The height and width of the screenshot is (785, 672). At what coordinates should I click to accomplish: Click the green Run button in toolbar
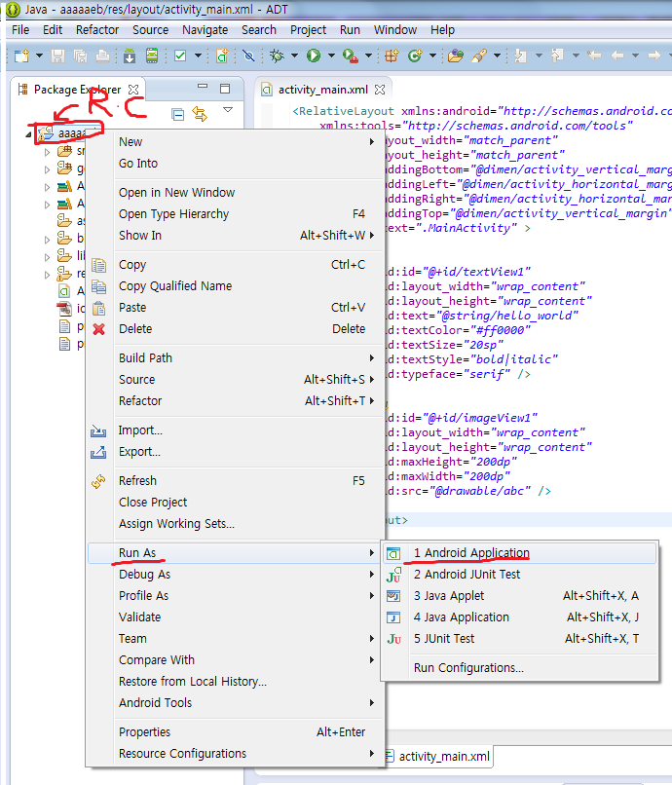pos(314,56)
